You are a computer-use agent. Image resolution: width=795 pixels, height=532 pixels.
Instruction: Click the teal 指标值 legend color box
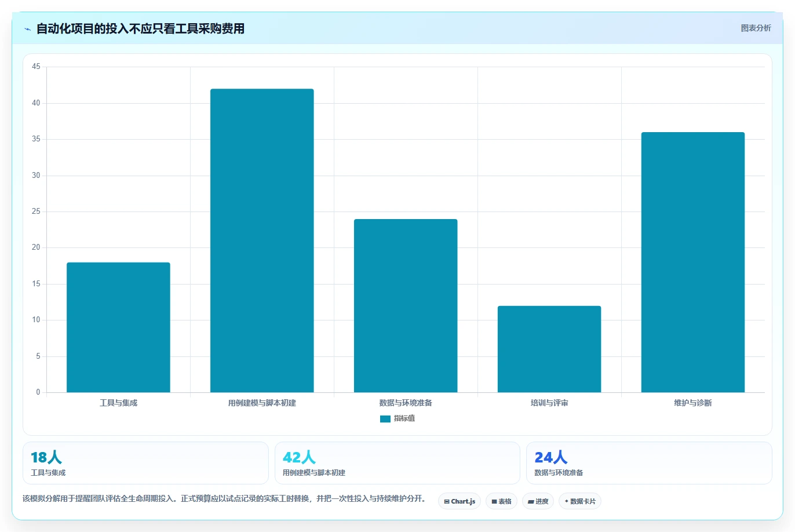pos(385,419)
